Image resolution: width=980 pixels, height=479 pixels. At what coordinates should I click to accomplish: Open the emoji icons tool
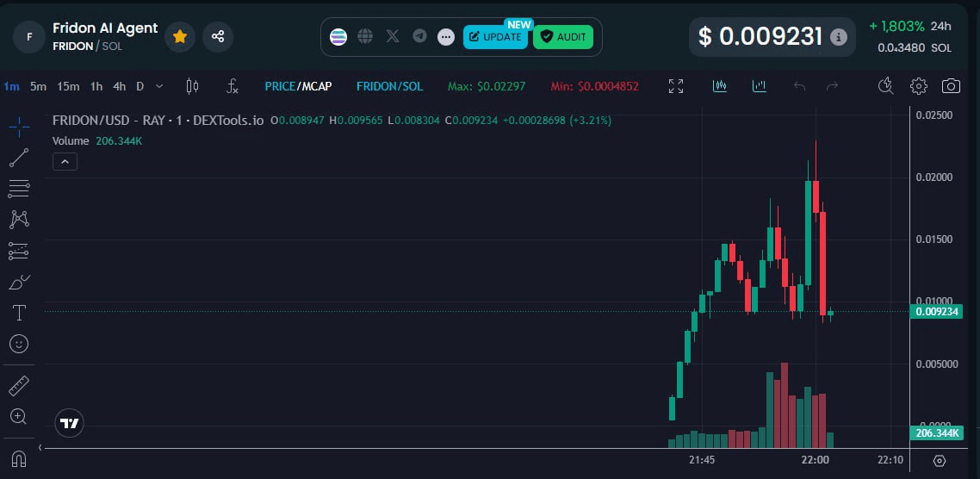pos(19,343)
